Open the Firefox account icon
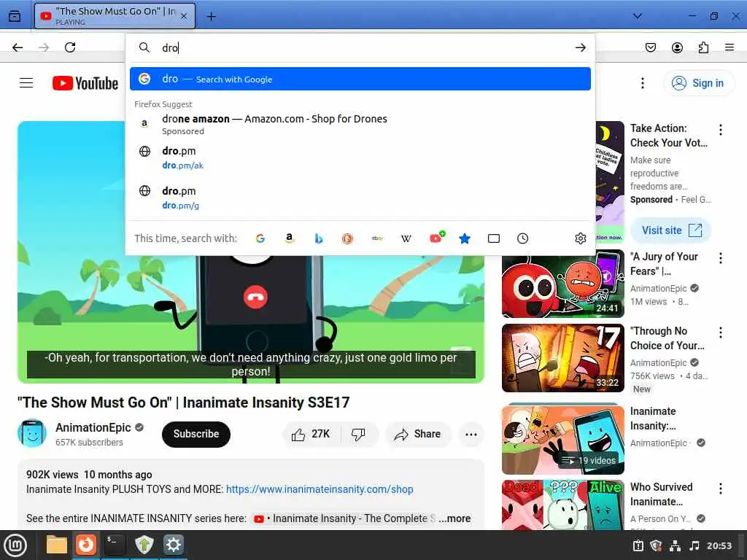 [x=677, y=47]
